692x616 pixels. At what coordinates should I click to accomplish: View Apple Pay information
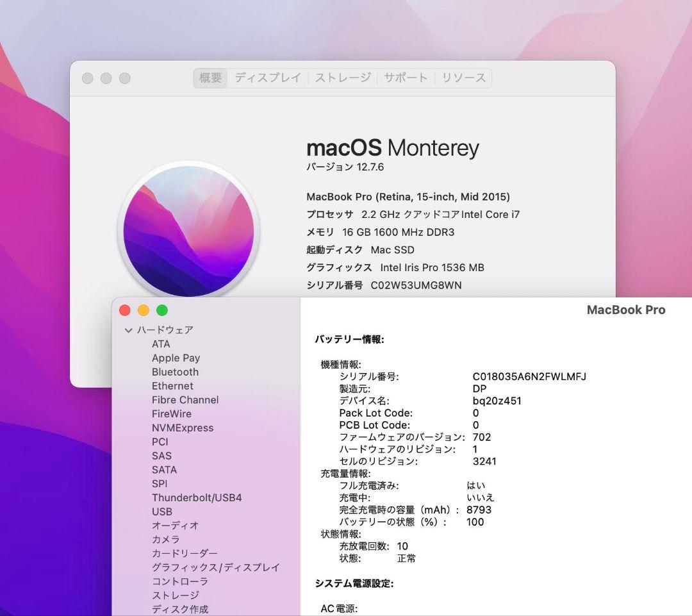[176, 358]
